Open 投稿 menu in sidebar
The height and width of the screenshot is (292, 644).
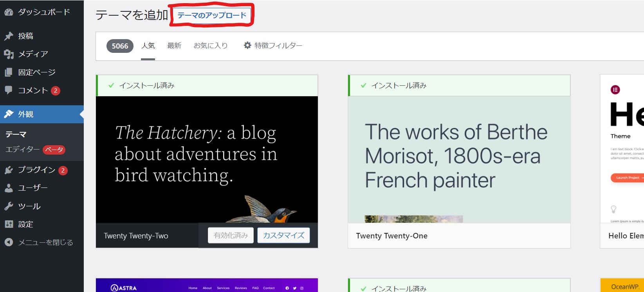click(42, 36)
